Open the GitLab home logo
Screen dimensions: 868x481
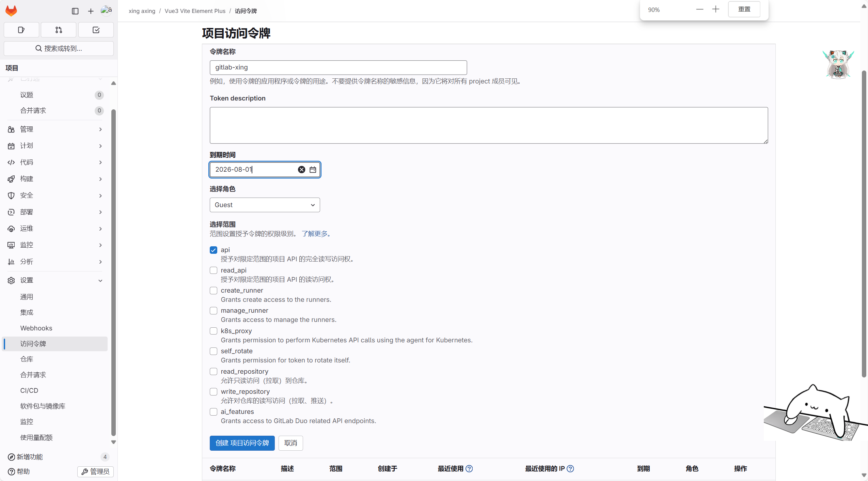point(11,11)
